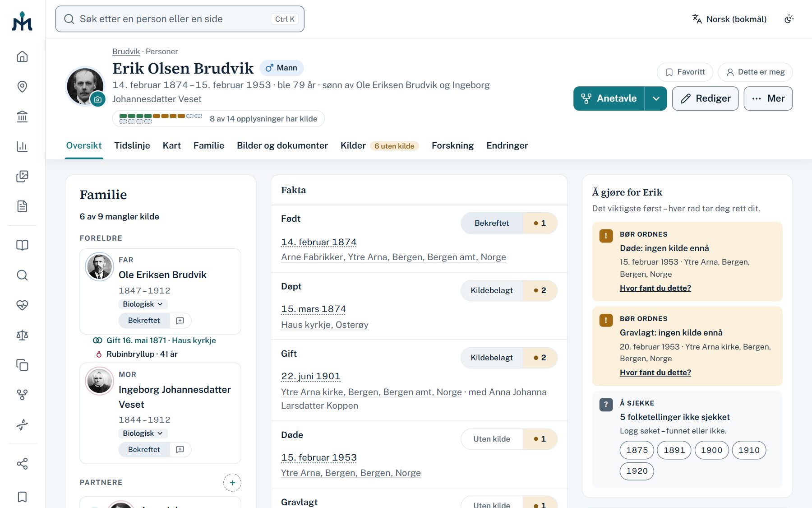812x508 pixels.
Task: Open the duplicates copy sidebar icon
Action: coord(22,365)
